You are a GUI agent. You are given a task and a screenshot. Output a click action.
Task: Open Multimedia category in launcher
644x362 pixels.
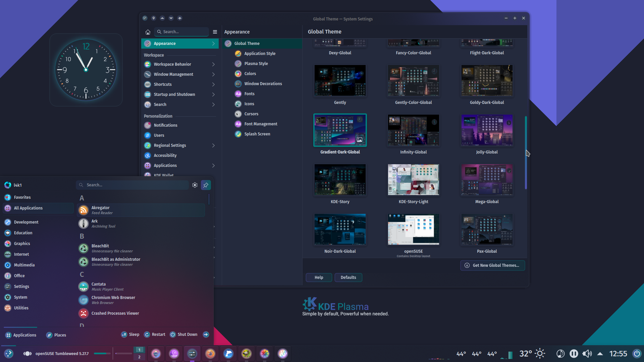pyautogui.click(x=38, y=265)
